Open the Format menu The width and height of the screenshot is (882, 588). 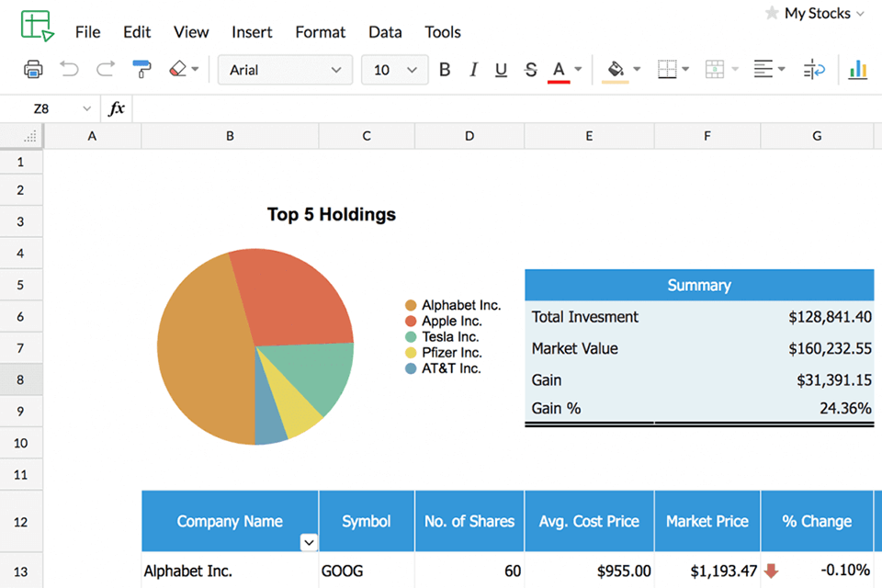click(x=320, y=32)
